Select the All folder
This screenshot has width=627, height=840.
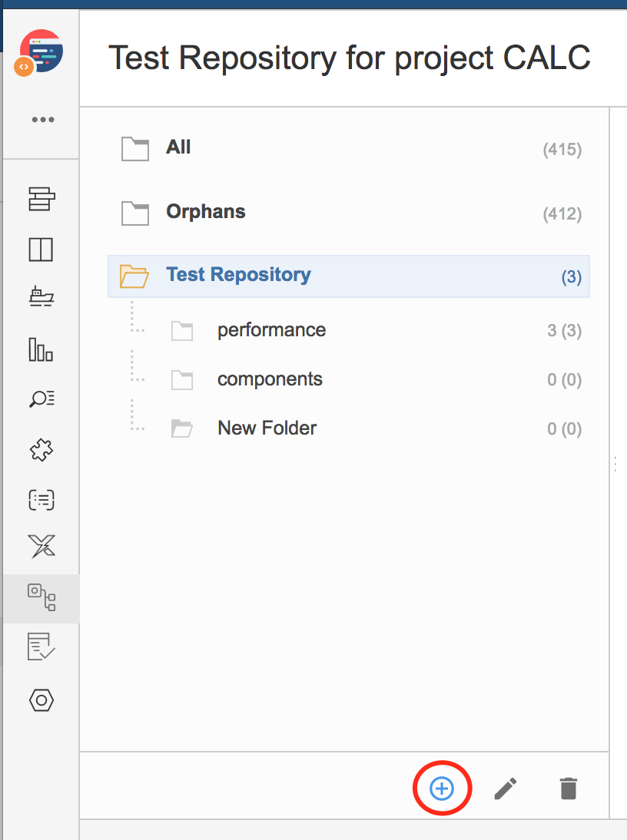pos(349,148)
